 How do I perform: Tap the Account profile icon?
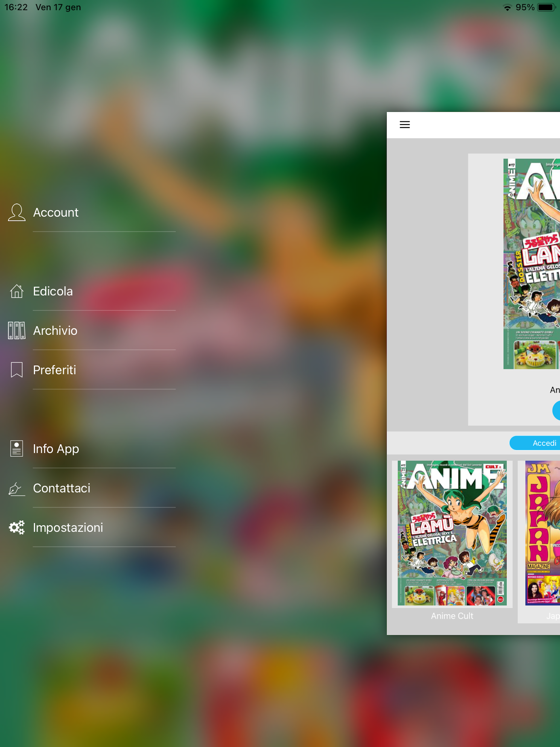(17, 212)
